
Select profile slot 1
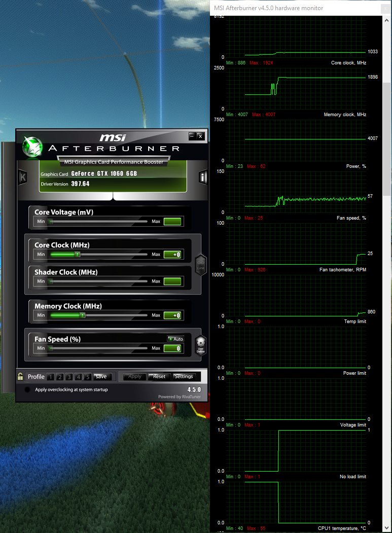51,377
